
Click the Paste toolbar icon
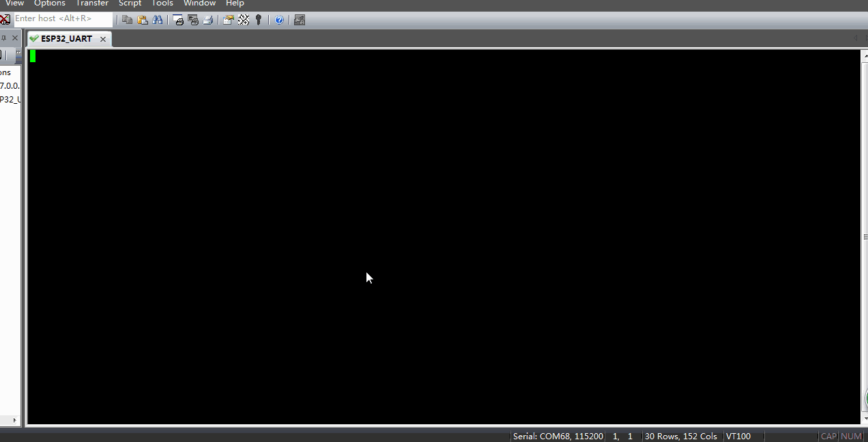pyautogui.click(x=143, y=20)
